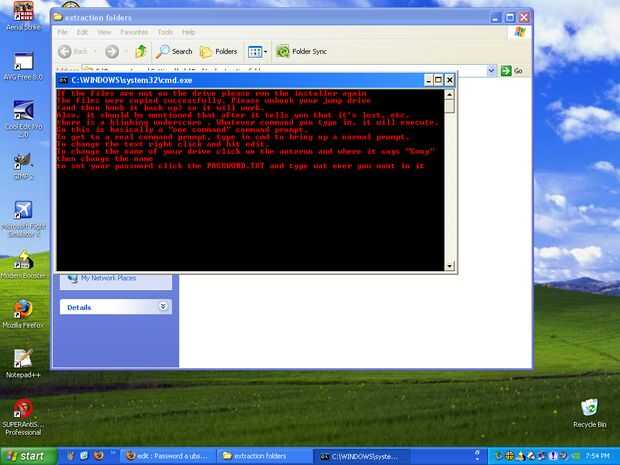Open the AVG Free 8.0 desktop shortcut

pos(23,66)
